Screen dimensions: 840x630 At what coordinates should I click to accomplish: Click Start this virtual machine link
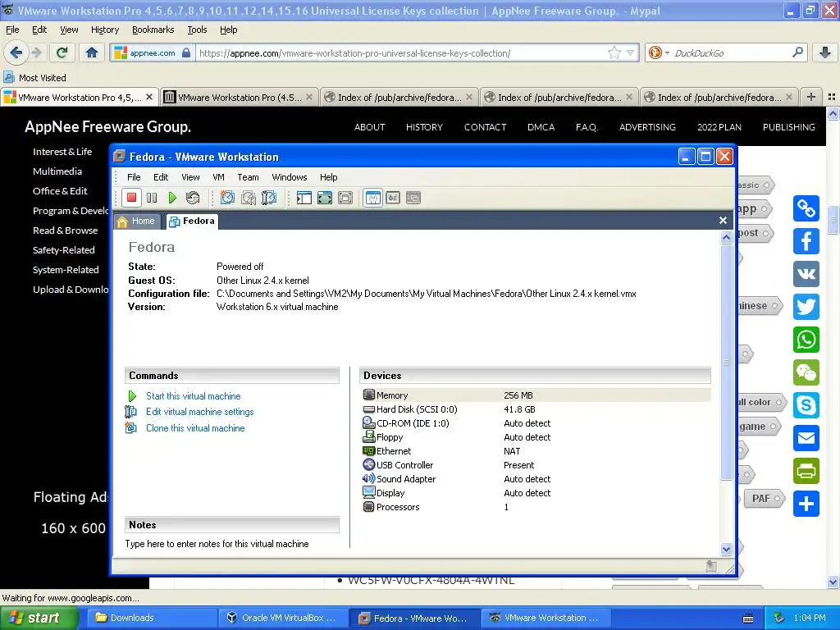(194, 396)
